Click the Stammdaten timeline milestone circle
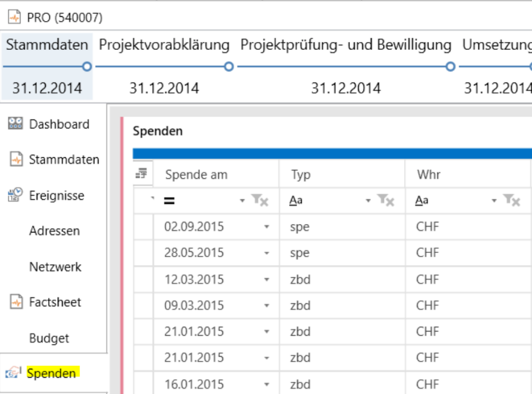This screenshot has height=394, width=532. coord(87,67)
